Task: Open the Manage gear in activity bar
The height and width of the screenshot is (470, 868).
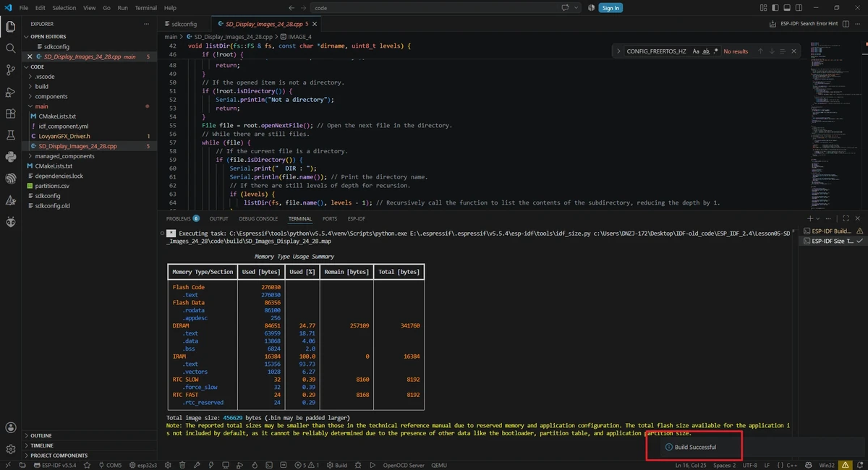Action: pyautogui.click(x=11, y=449)
